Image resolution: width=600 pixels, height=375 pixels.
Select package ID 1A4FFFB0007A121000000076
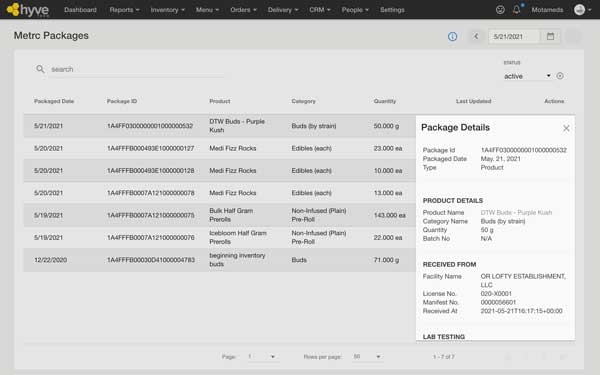(150, 238)
